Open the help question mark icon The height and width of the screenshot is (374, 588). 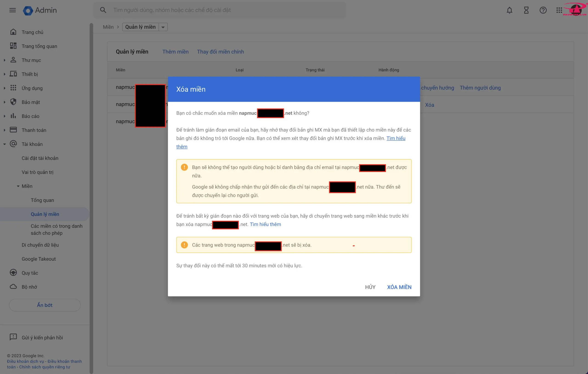543,10
